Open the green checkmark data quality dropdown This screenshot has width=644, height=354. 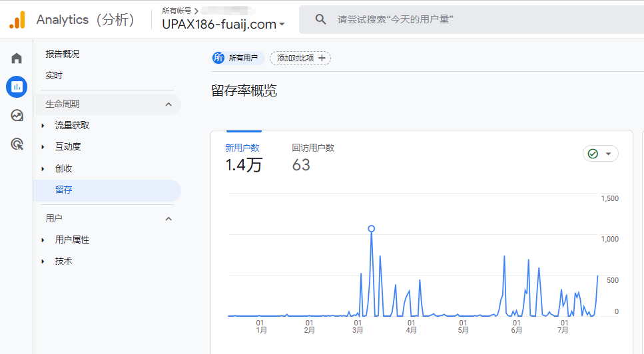[x=600, y=154]
